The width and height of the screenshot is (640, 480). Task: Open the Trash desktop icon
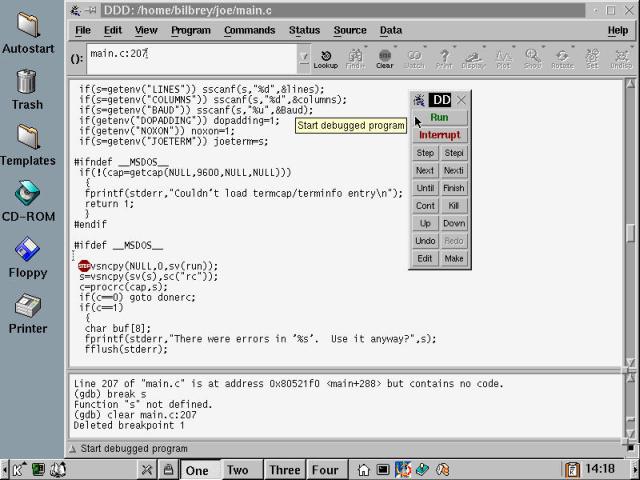[27, 87]
